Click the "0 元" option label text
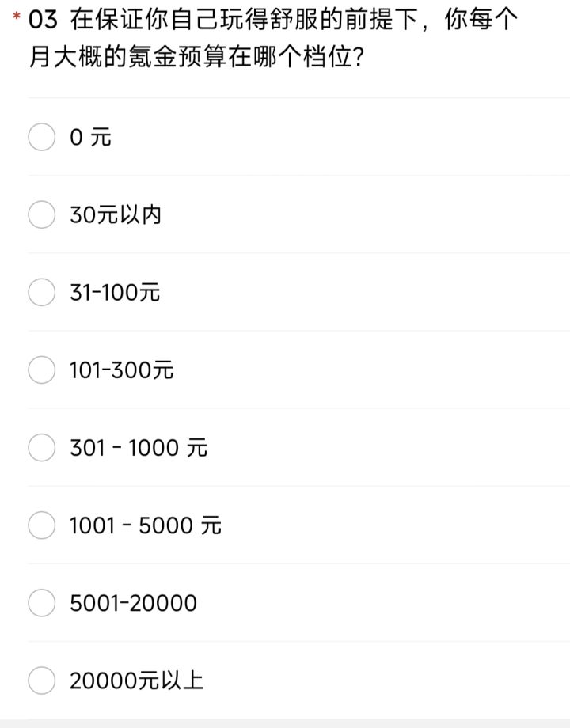The image size is (570, 728). tap(90, 138)
